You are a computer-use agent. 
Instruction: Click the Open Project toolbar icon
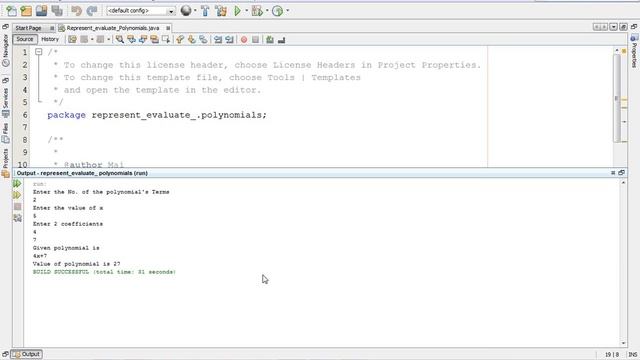[41, 11]
